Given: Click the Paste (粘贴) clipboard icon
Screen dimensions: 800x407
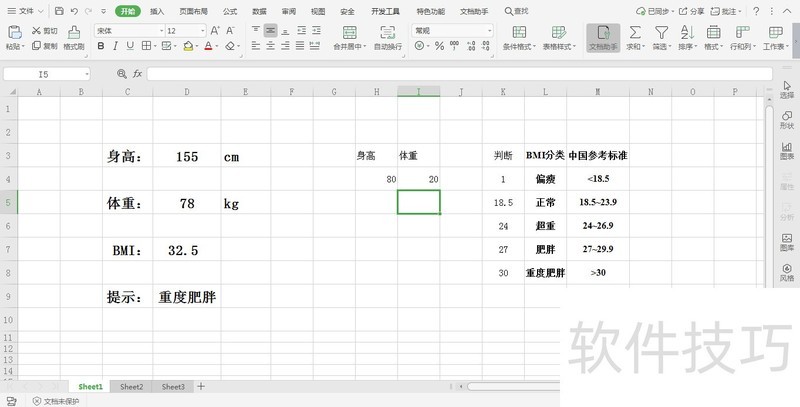Looking at the screenshot, I should point(15,33).
